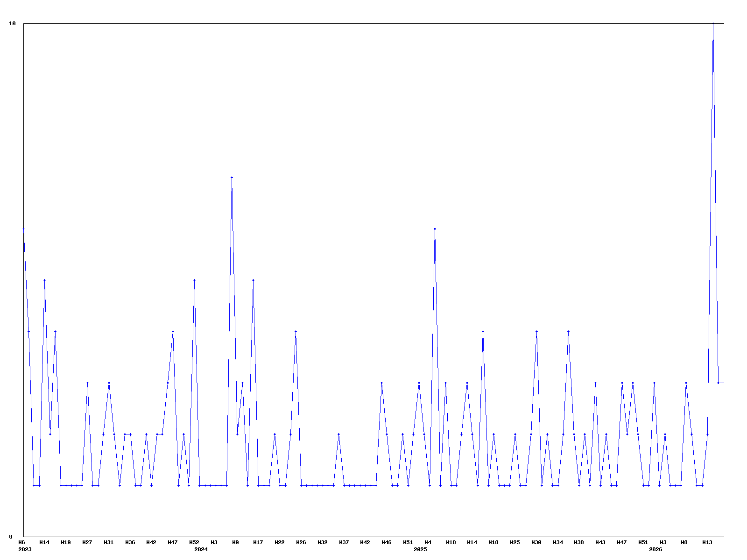Click the W52 x-axis label
Viewport: 747px width, 560px height.
pos(194,542)
